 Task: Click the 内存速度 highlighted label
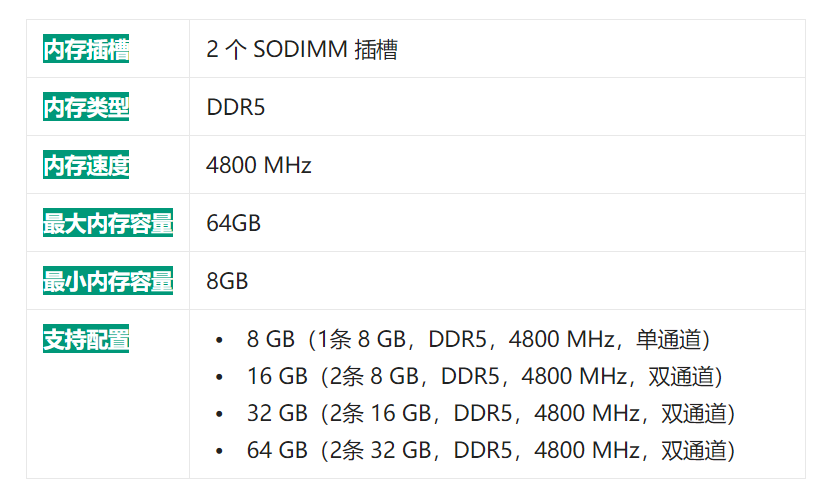86,164
